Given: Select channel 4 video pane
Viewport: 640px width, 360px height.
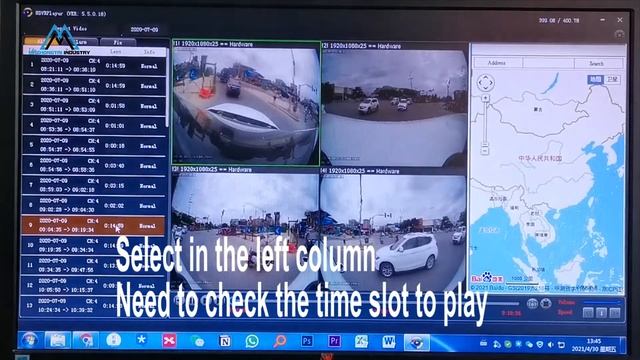Looking at the screenshot, I should [x=393, y=231].
